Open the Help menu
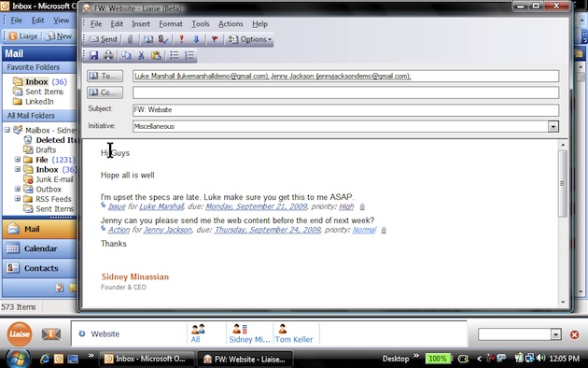The height and width of the screenshot is (368, 588). (x=259, y=24)
